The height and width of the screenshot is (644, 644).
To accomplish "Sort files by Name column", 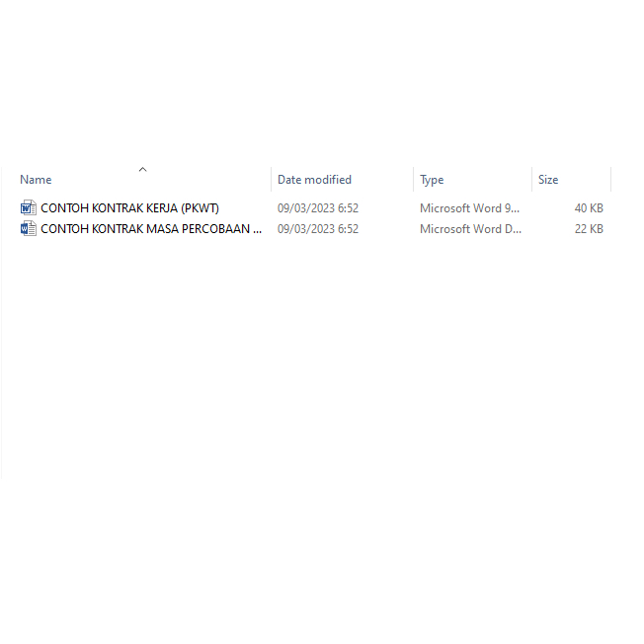I will click(x=36, y=180).
